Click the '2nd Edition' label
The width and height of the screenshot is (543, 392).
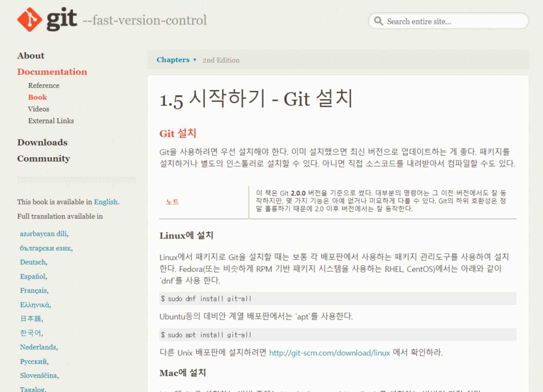(221, 60)
